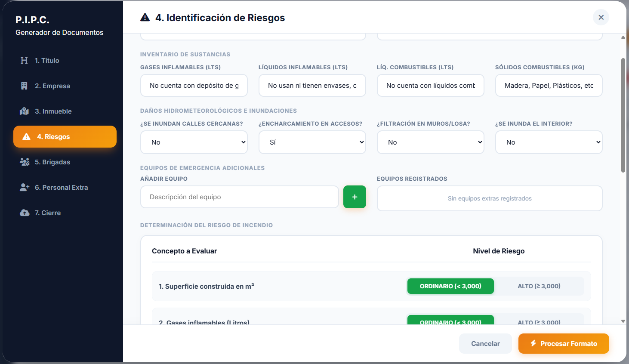Click the Procesar Formato button
The width and height of the screenshot is (629, 364).
[564, 343]
